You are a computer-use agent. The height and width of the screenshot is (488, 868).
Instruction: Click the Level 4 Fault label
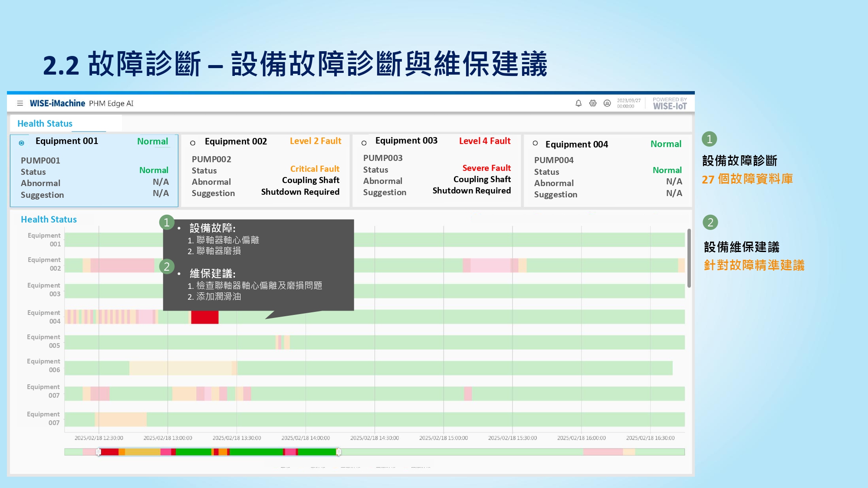pos(484,141)
